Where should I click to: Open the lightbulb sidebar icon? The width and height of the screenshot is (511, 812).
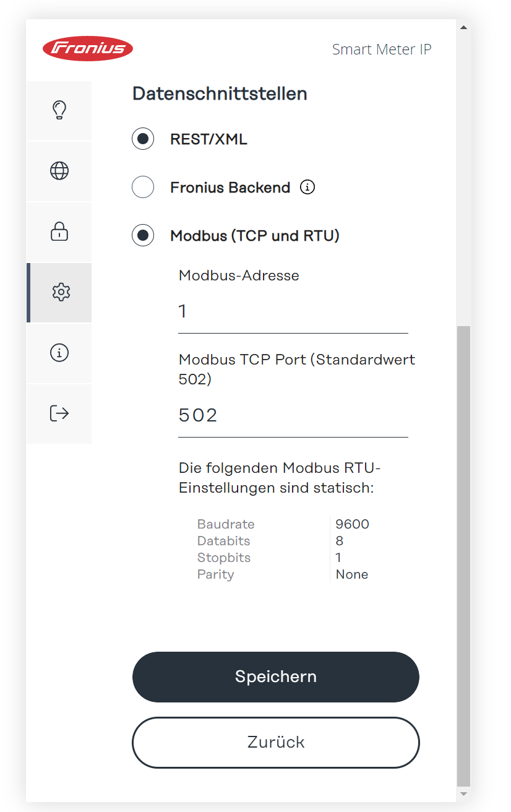(x=59, y=110)
